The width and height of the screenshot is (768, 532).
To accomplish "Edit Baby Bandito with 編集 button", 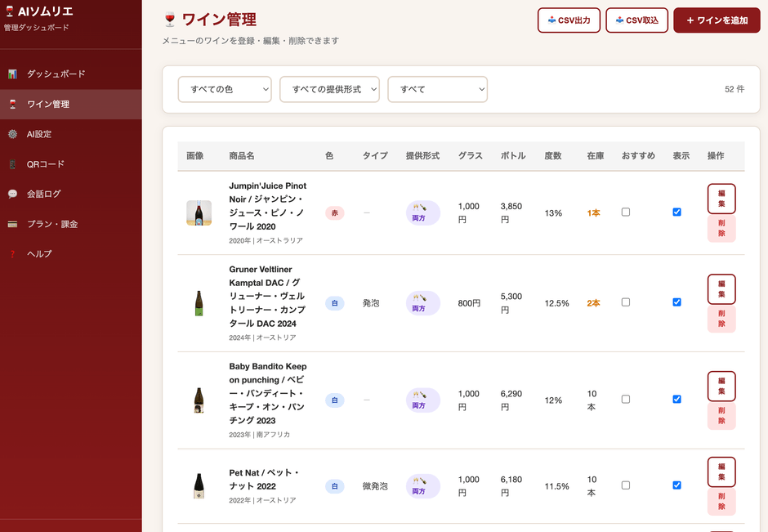I will point(721,386).
